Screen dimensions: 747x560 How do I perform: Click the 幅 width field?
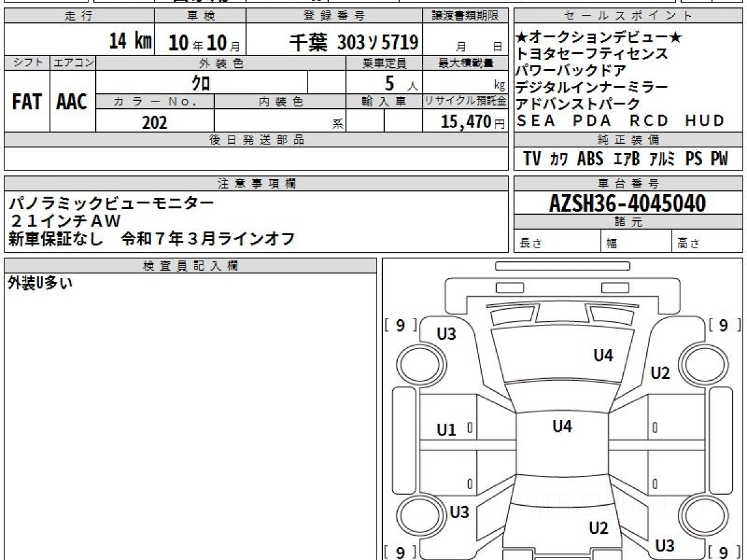tap(636, 241)
